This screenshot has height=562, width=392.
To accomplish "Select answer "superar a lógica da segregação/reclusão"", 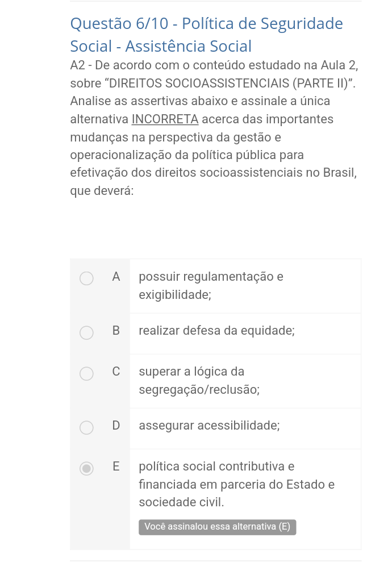I will [x=199, y=381].
